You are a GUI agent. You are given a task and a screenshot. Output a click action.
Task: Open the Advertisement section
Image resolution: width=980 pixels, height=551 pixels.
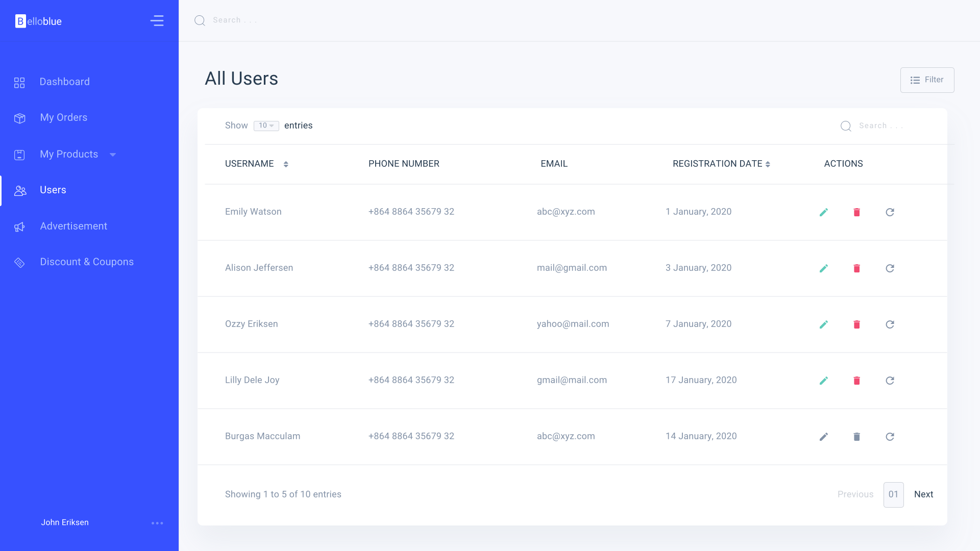(73, 226)
